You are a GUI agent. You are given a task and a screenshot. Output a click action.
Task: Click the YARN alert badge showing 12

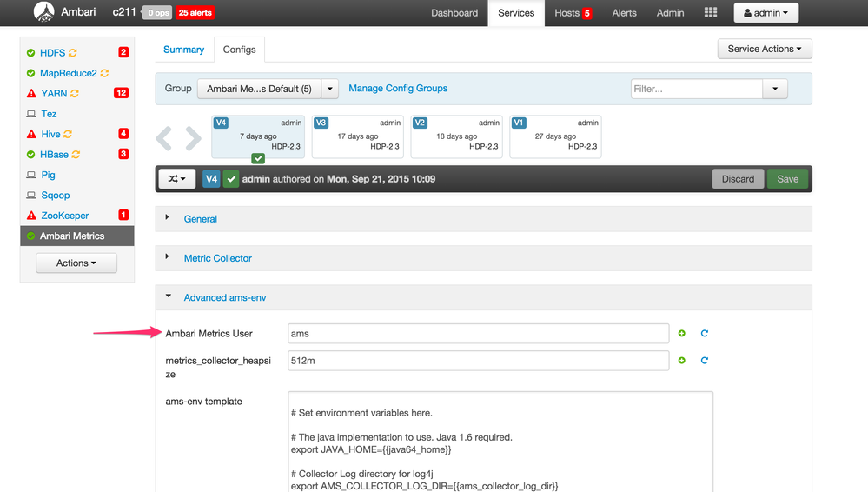(x=121, y=92)
